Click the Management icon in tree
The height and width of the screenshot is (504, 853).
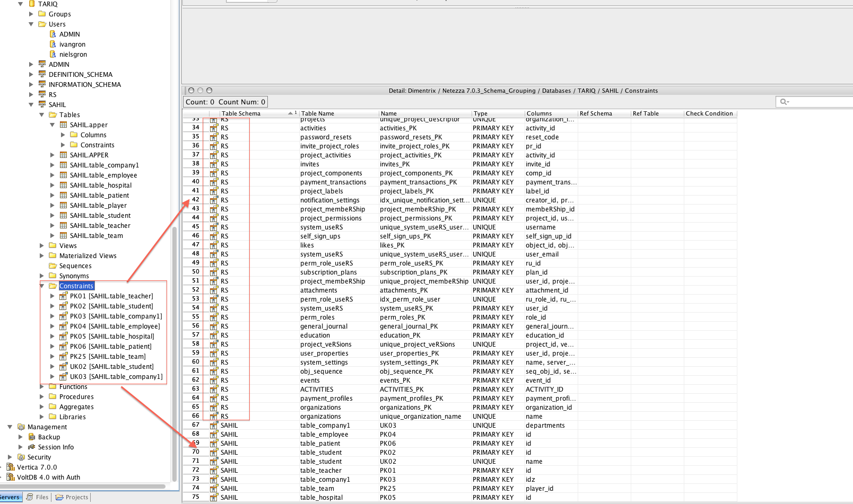(x=21, y=427)
